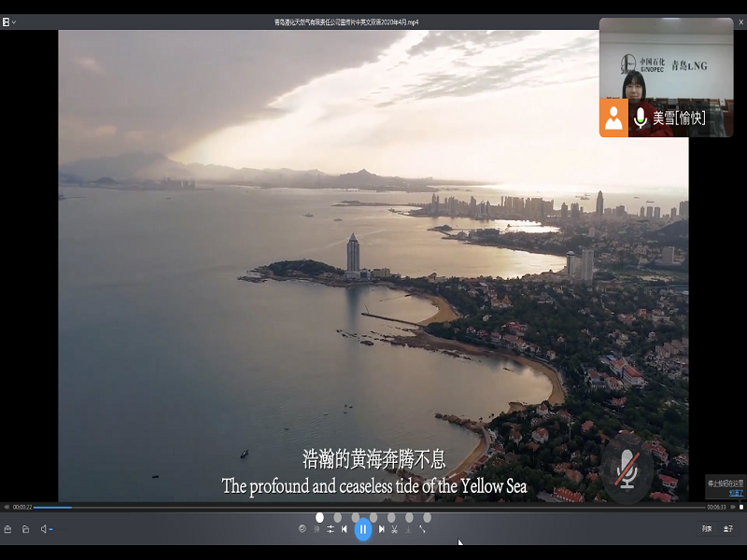Viewport: 747px width, 560px height.
Task: Open the scissors clip tool
Action: coord(394,529)
